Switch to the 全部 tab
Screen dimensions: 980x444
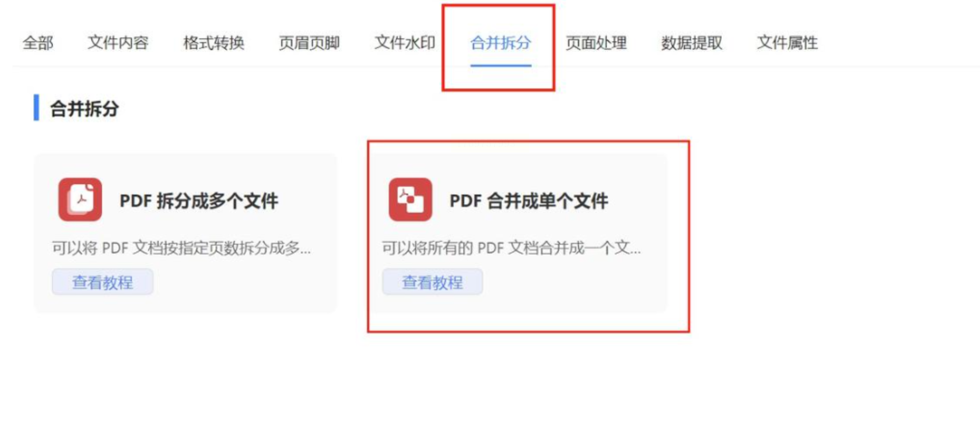point(38,43)
